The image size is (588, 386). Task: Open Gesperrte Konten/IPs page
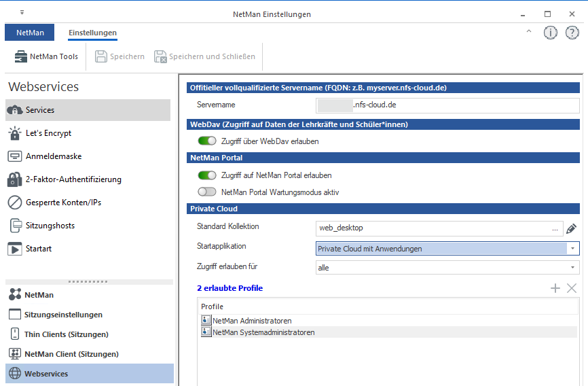63,203
